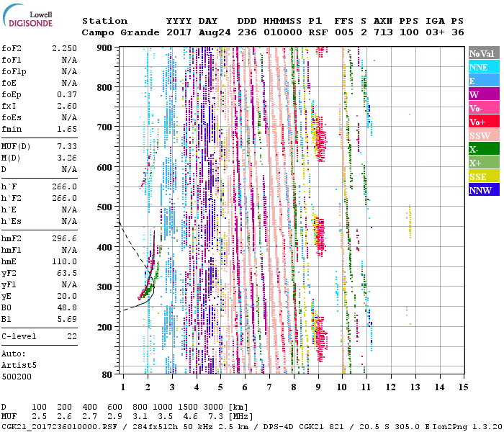Click the foF2 value 2.250
Screen dimensions: 504x432
[x=64, y=48]
